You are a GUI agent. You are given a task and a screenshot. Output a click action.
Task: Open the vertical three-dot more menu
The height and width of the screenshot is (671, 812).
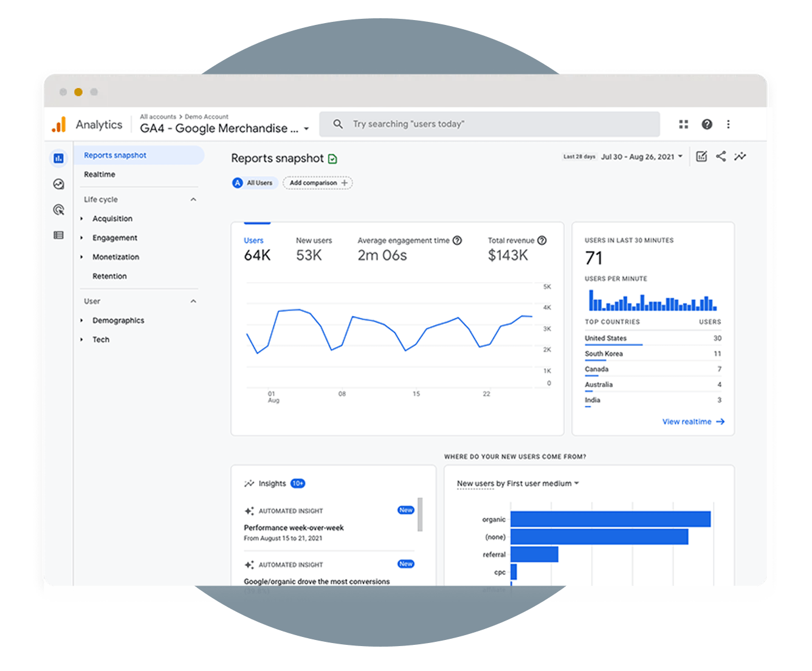coord(728,124)
